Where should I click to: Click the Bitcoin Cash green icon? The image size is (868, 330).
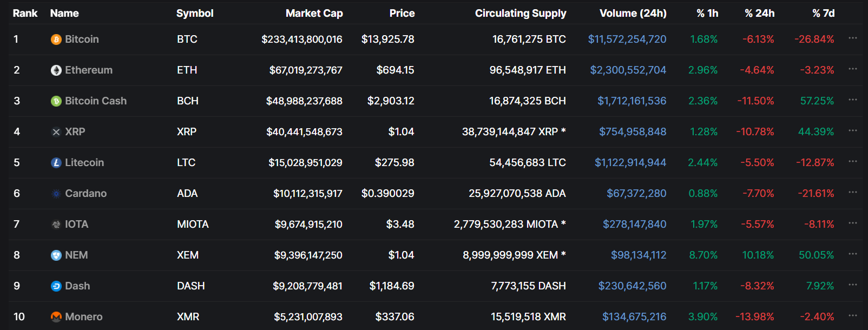pos(56,101)
